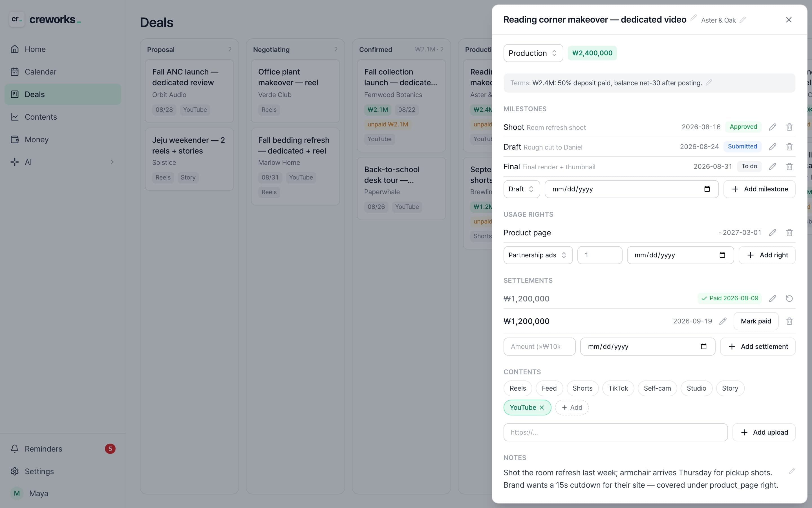Click the Add upload button

tap(764, 432)
